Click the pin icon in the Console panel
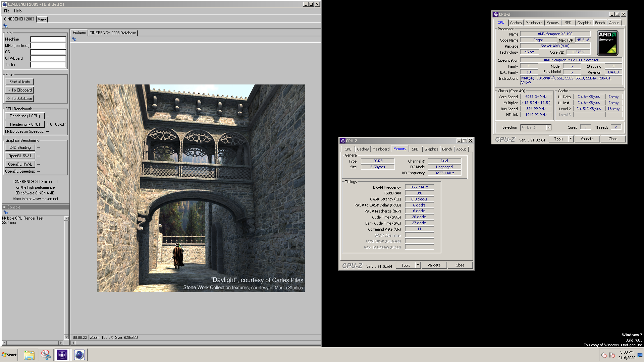The width and height of the screenshot is (644, 362). [5, 213]
